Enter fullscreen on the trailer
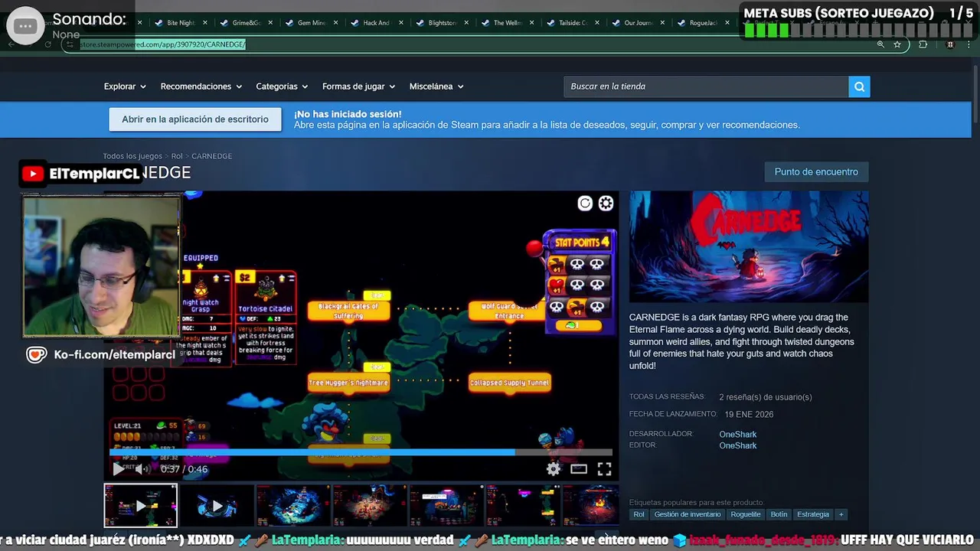 tap(604, 469)
